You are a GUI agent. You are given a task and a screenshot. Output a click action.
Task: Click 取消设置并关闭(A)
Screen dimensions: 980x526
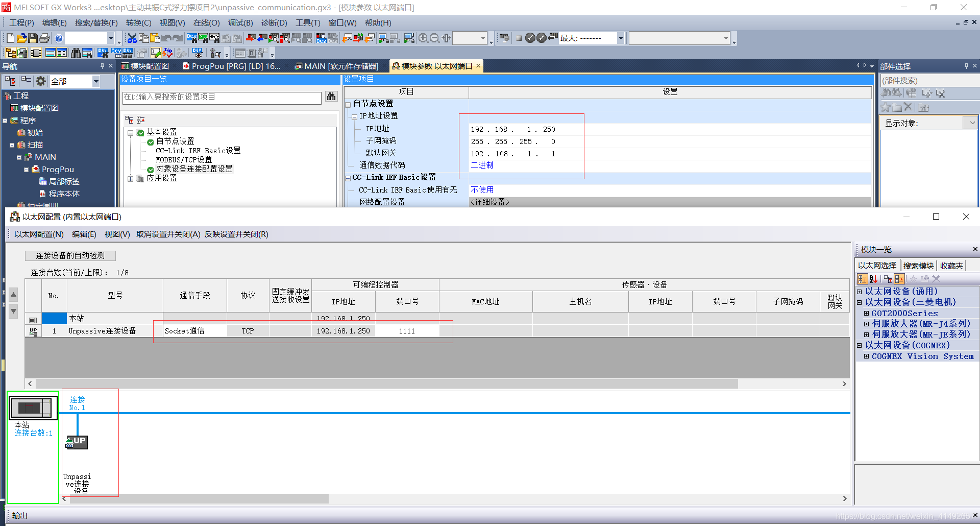tap(168, 234)
